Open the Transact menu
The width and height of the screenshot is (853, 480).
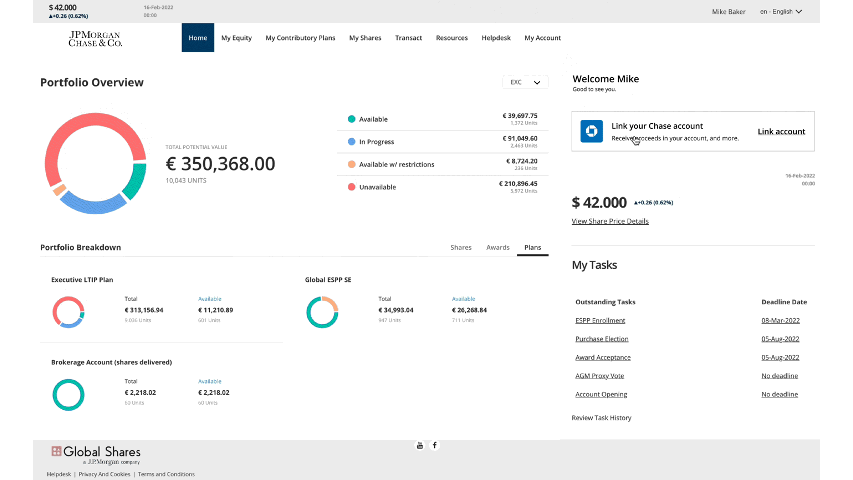(x=409, y=38)
